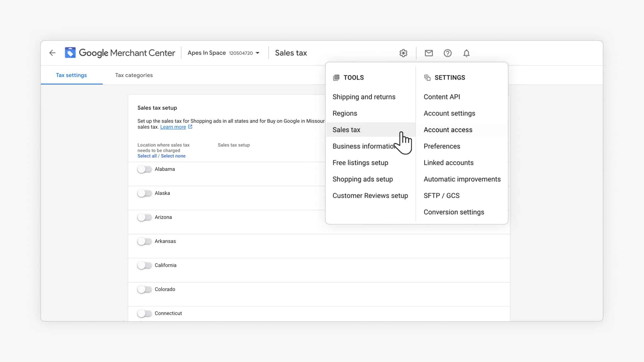This screenshot has height=362, width=644.
Task: Open the settings gear icon
Action: [x=403, y=53]
